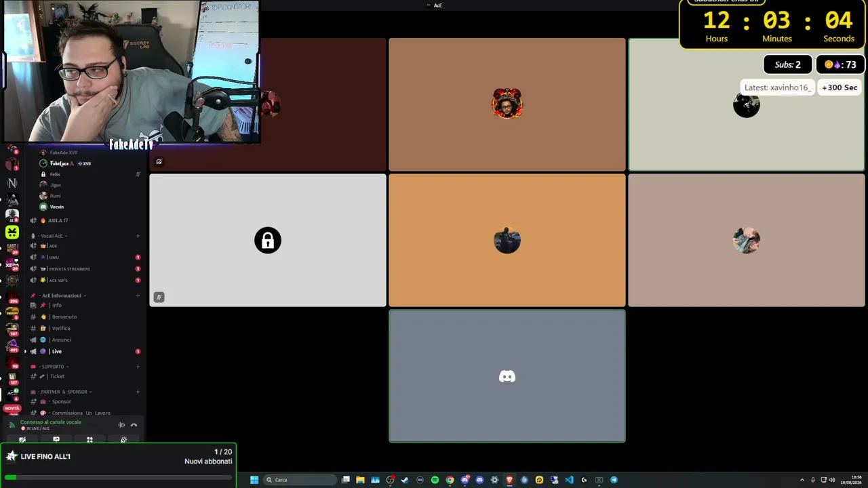Click Connesso al canale vocale status
868x488 pixels.
tap(50, 422)
